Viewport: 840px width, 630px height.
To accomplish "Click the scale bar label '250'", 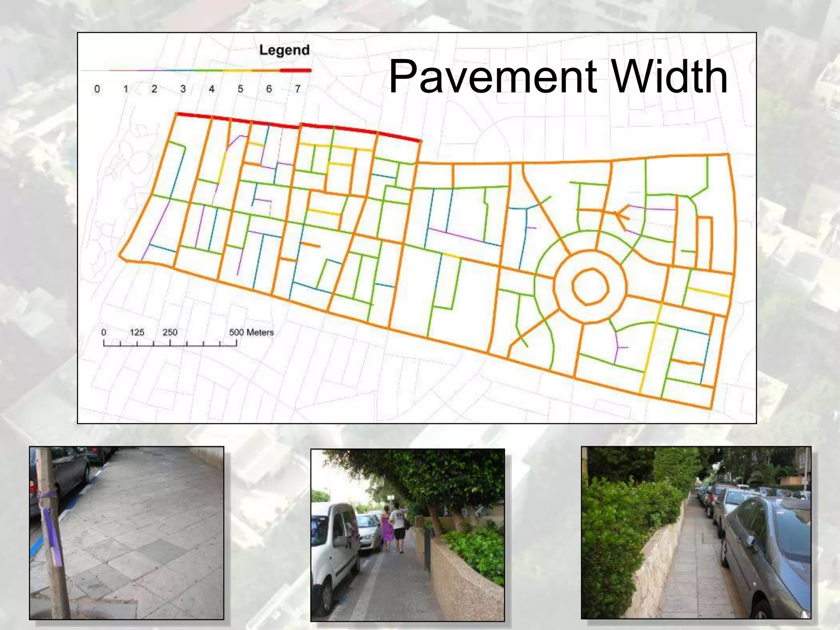I will (x=170, y=332).
